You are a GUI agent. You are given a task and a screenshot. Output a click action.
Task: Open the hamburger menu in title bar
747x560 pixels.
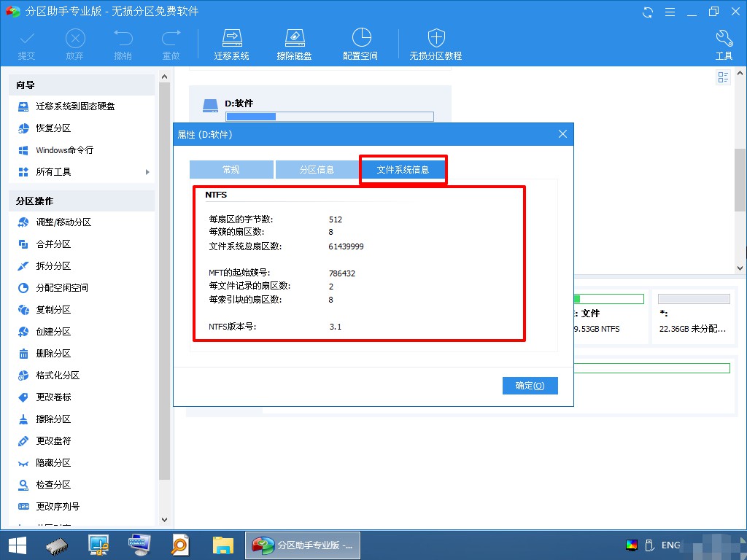[x=670, y=12]
